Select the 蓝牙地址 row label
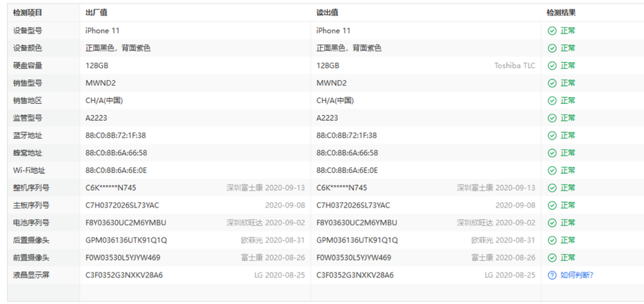This screenshot has width=644, height=304. pyautogui.click(x=27, y=136)
